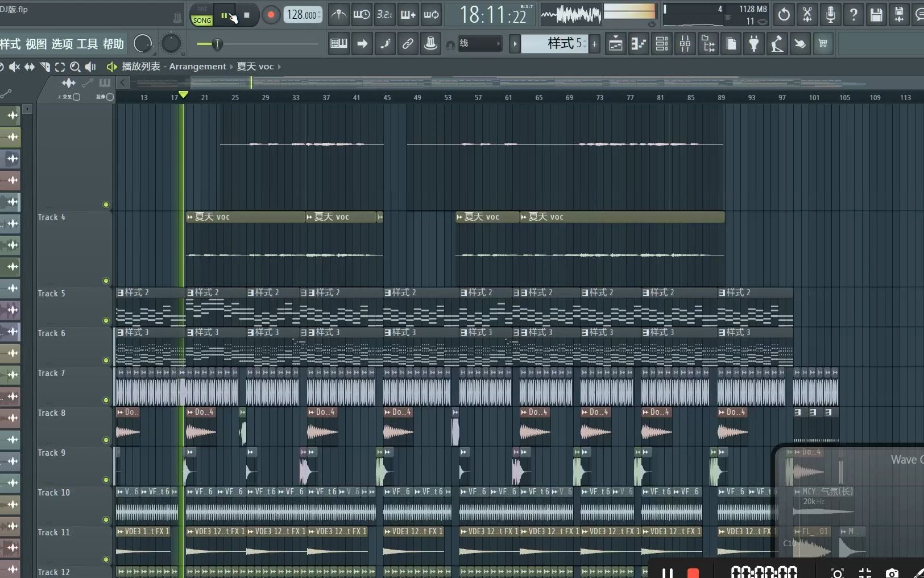Click the microphone one-click recording icon
The height and width of the screenshot is (578, 924).
click(831, 14)
